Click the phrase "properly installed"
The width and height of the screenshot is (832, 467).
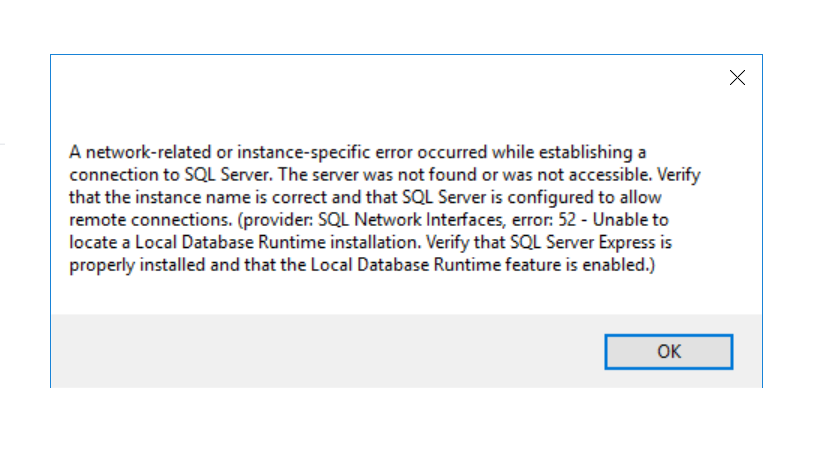tap(137, 265)
